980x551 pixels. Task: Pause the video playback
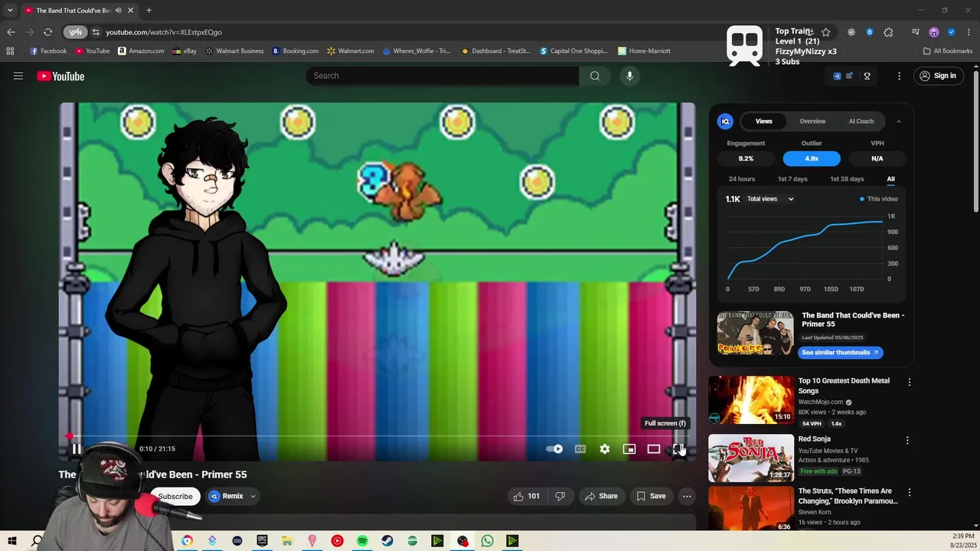(77, 448)
